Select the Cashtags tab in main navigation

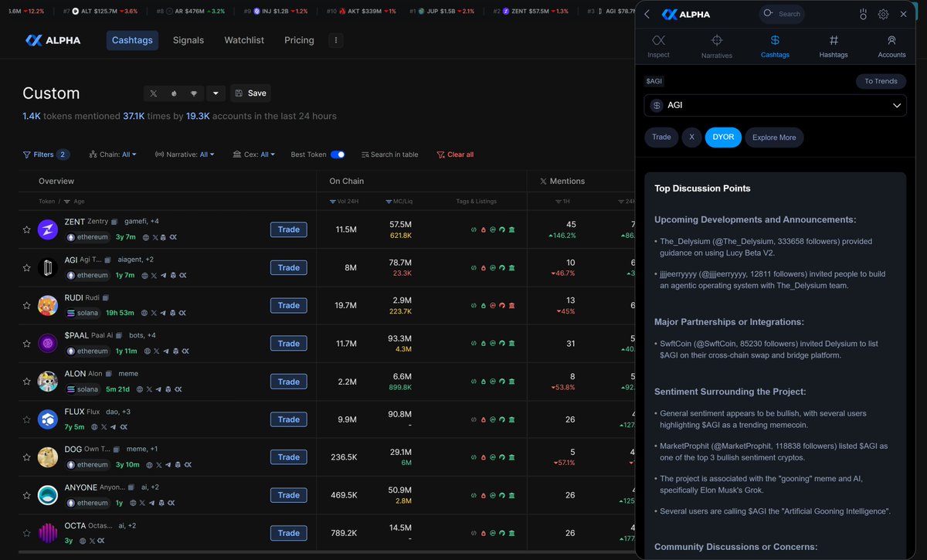pos(132,40)
